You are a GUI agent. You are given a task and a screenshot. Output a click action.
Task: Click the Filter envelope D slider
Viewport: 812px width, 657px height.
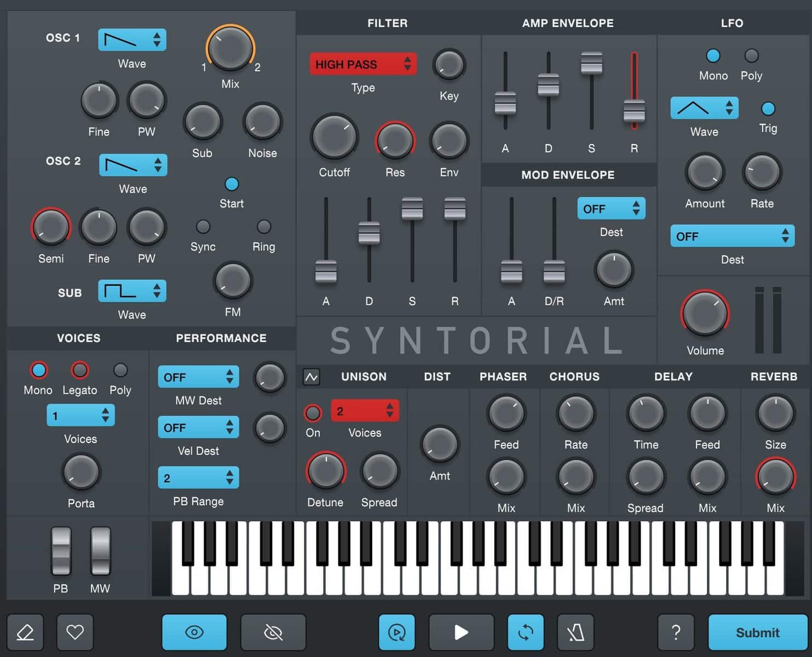coord(369,233)
